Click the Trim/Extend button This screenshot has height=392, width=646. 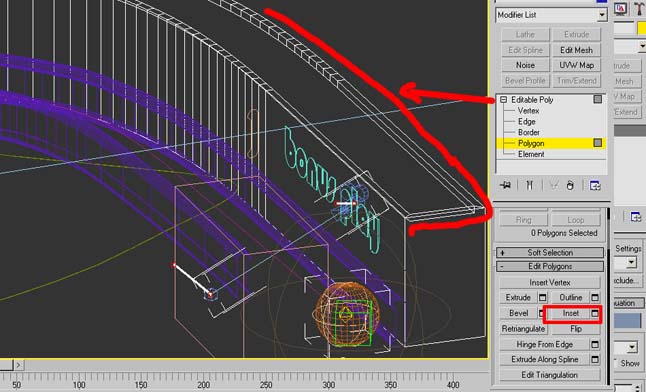click(576, 81)
